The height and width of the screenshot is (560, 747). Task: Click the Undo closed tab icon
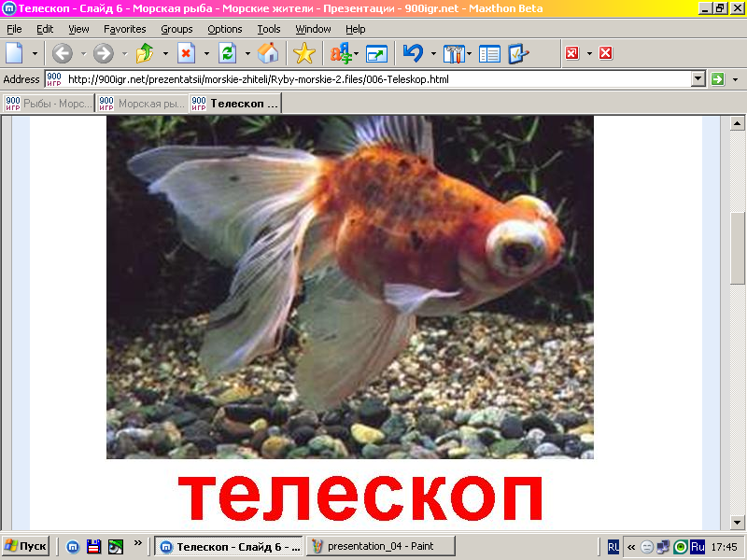pyautogui.click(x=413, y=53)
